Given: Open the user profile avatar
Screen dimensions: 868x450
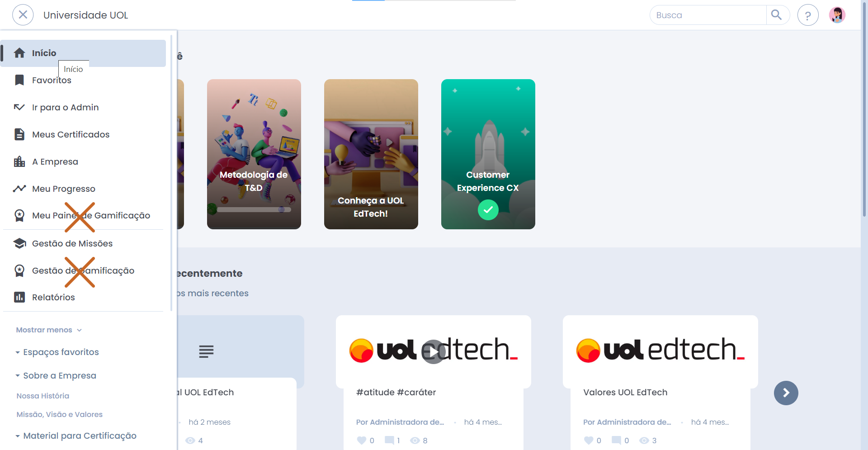Looking at the screenshot, I should 837,15.
